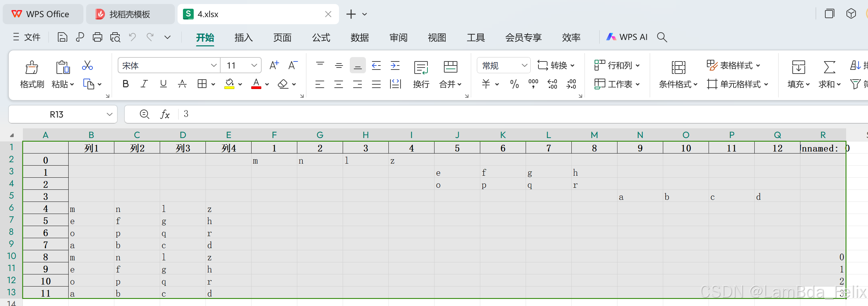Center text horizontally

click(x=339, y=84)
